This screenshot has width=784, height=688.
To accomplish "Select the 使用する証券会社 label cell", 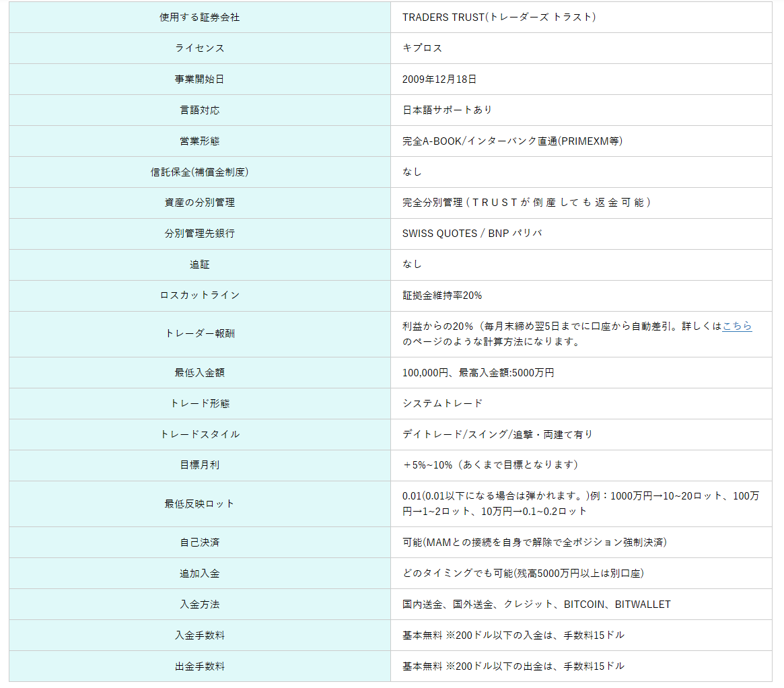I will pos(199,17).
